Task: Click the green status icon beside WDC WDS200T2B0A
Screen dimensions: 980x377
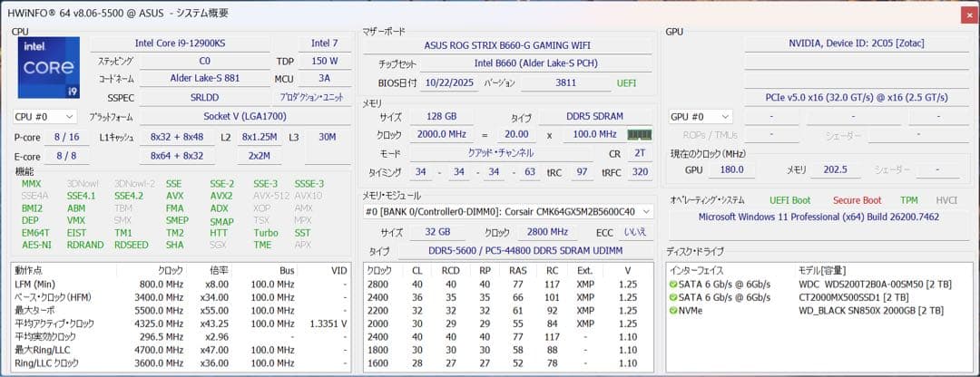Action: pos(673,284)
